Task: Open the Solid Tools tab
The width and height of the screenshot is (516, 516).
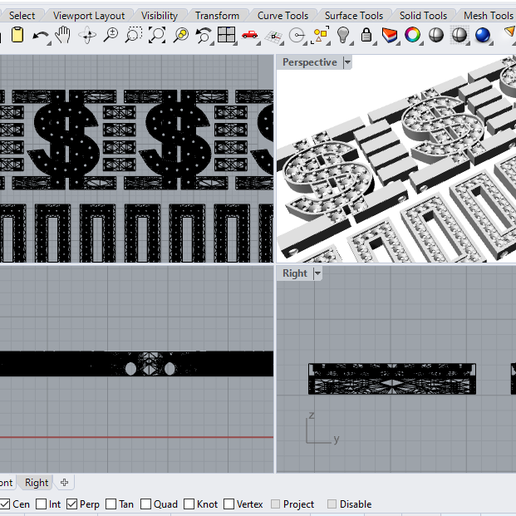Action: pos(423,16)
